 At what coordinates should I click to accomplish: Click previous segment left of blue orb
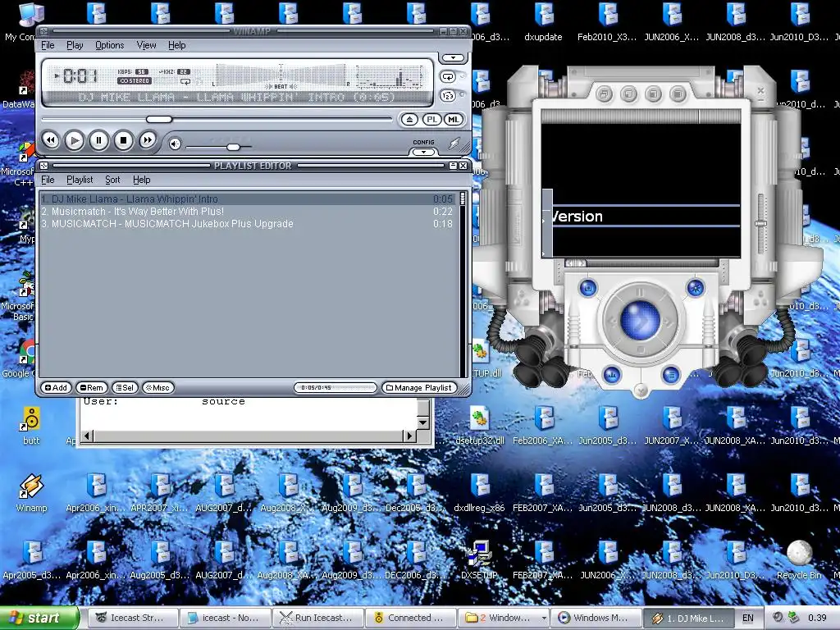click(x=612, y=322)
